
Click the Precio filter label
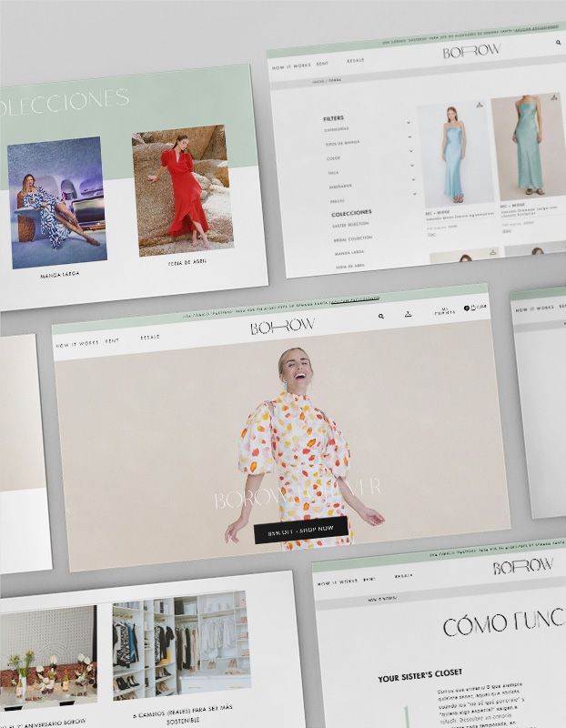pyautogui.click(x=337, y=202)
